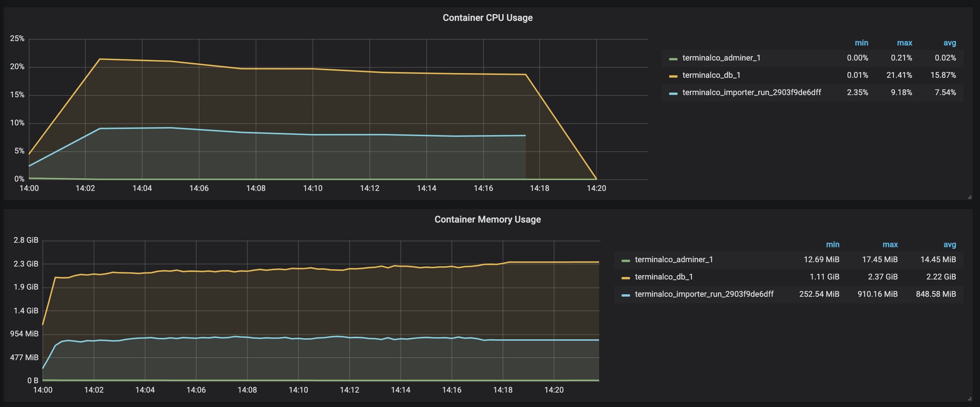Click blue importer_run color swatch in CPU legend

(673, 94)
